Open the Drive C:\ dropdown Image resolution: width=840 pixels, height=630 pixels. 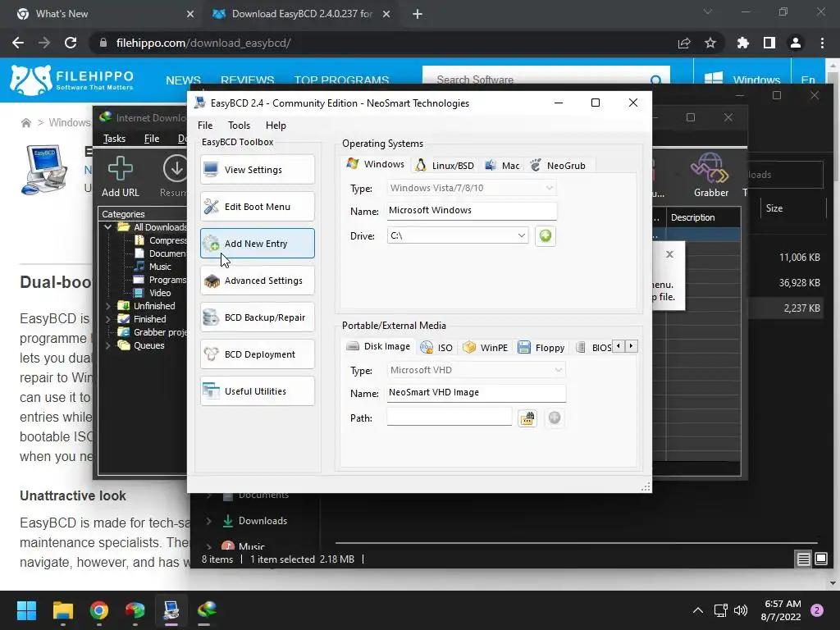click(x=458, y=235)
